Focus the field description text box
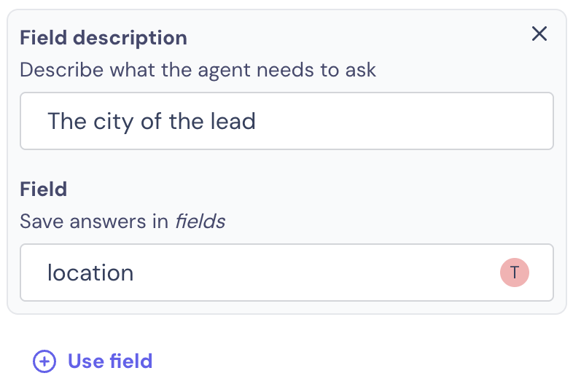The width and height of the screenshot is (573, 392). [287, 121]
